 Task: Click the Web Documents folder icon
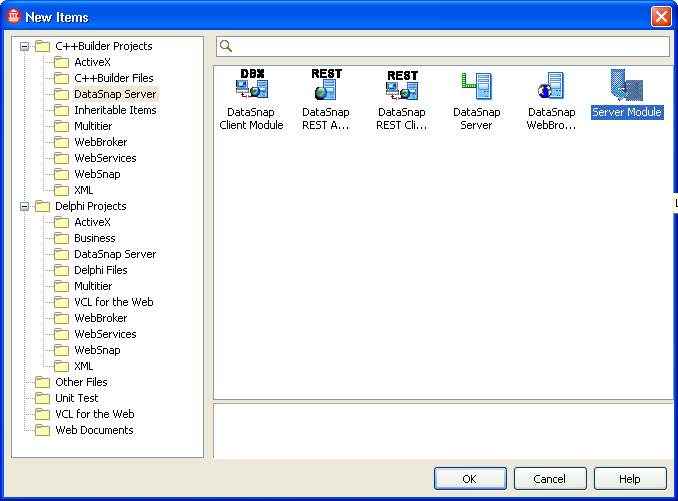click(42, 430)
